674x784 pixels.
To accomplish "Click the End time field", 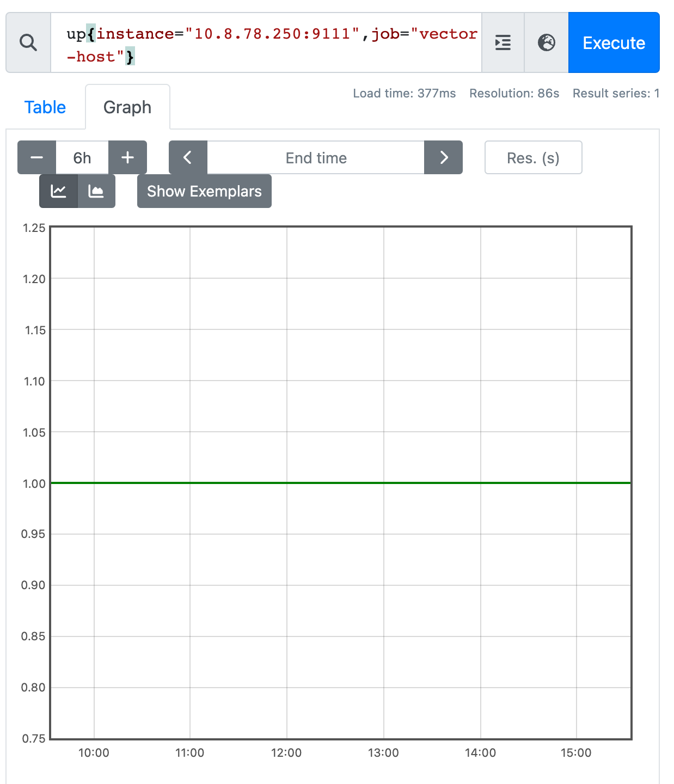I will 316,157.
